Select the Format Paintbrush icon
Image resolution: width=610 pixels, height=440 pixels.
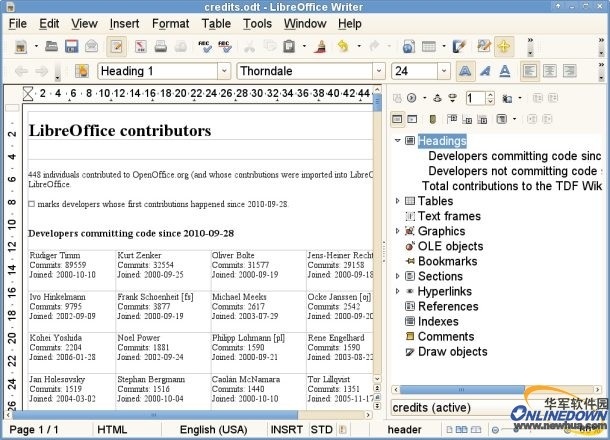coord(321,46)
